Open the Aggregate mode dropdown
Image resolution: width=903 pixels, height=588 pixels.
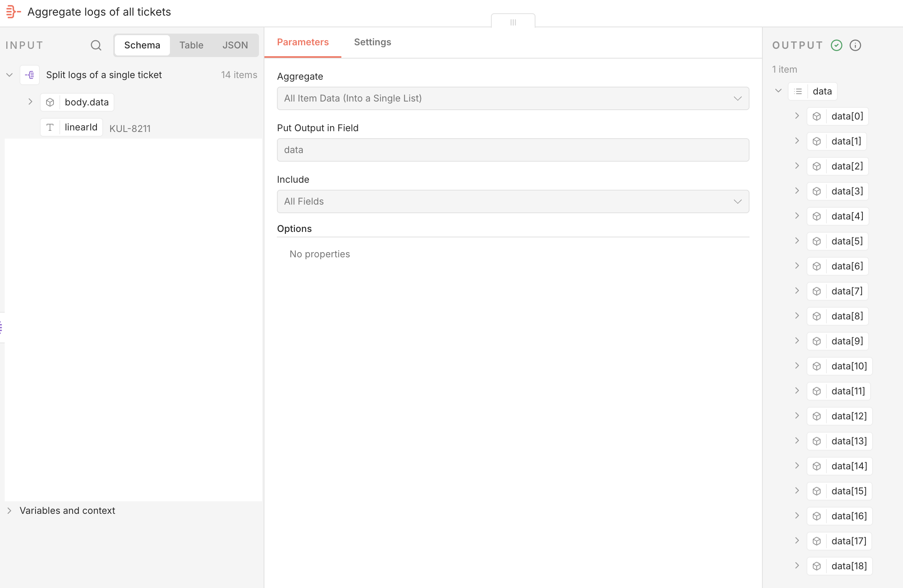click(513, 98)
